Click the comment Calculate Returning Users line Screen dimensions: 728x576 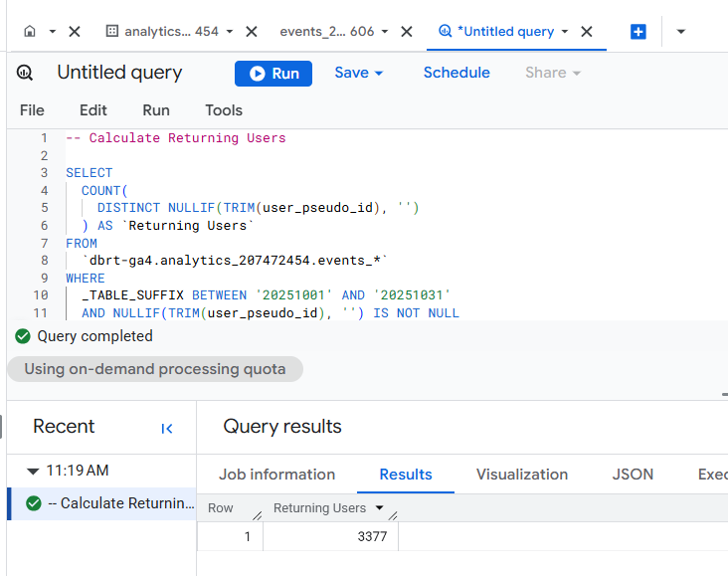coord(176,138)
